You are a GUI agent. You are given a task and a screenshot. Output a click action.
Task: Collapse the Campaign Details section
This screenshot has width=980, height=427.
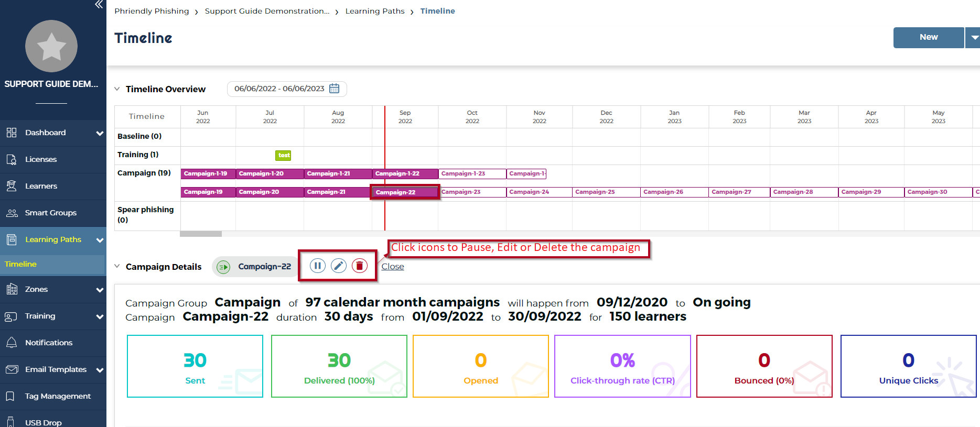point(117,266)
